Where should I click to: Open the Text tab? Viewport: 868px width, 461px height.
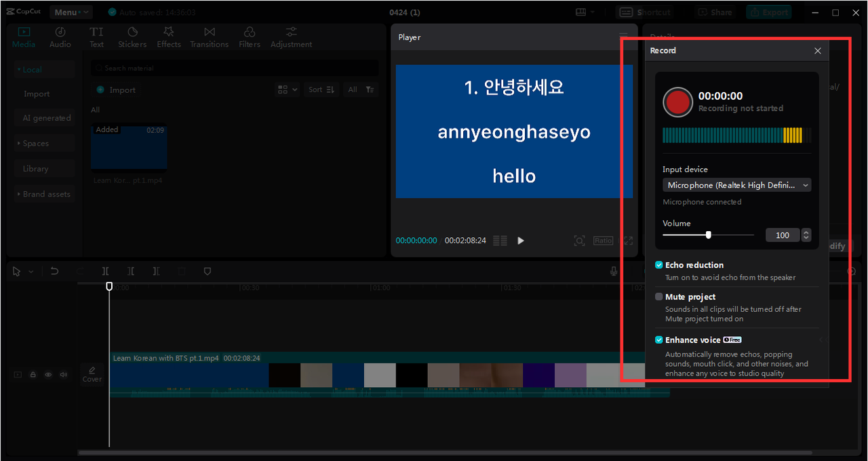[97, 37]
